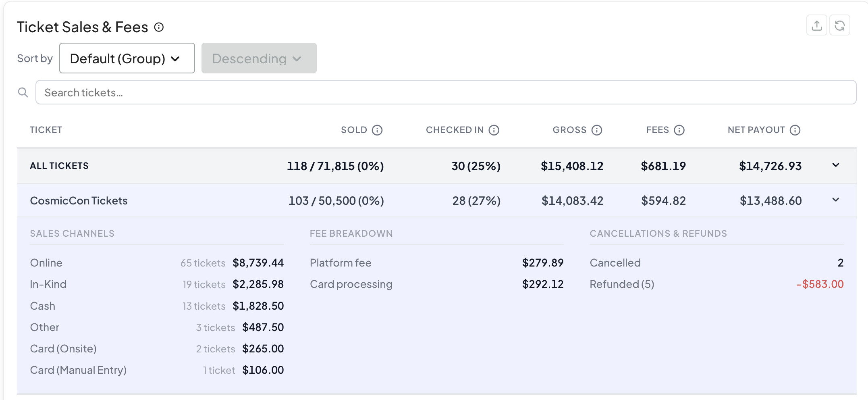This screenshot has height=400, width=868.
Task: Click the Refunded (5) entry
Action: (x=622, y=284)
